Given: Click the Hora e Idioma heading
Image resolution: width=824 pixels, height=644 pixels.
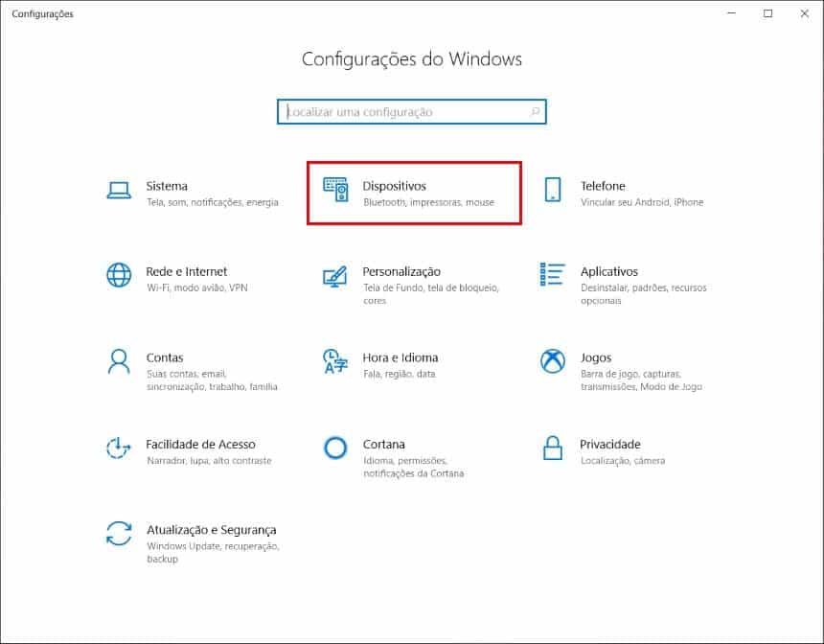Looking at the screenshot, I should click(400, 357).
